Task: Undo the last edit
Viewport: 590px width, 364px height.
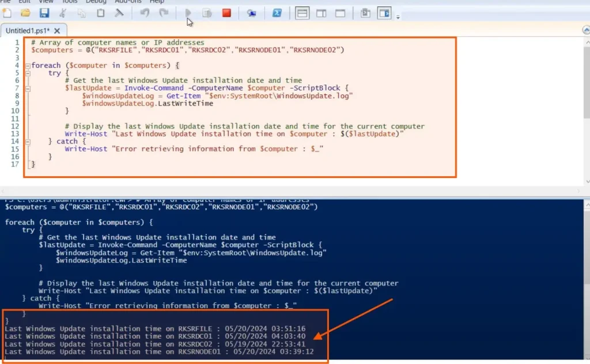Action: coord(145,13)
